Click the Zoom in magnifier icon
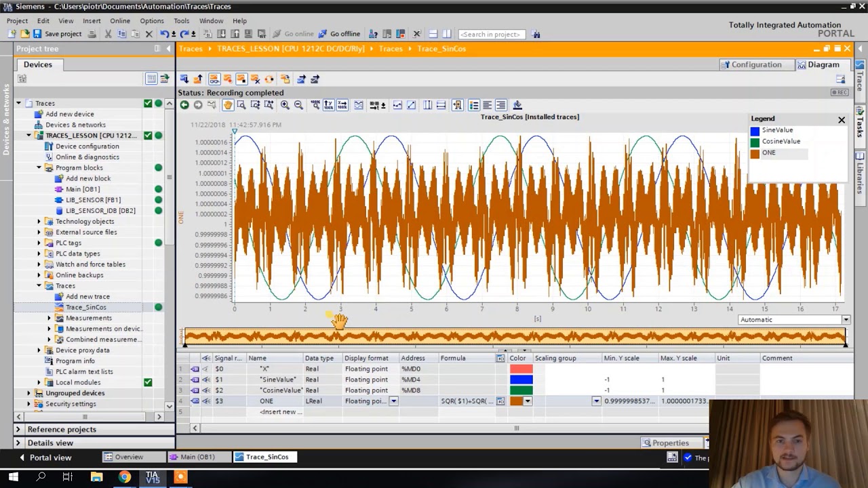 (285, 105)
